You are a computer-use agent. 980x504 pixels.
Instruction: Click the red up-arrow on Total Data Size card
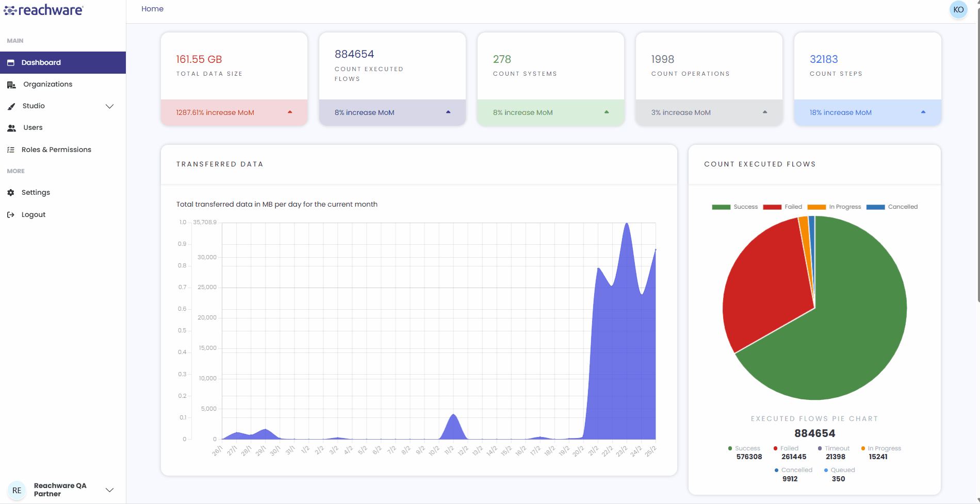(x=290, y=112)
